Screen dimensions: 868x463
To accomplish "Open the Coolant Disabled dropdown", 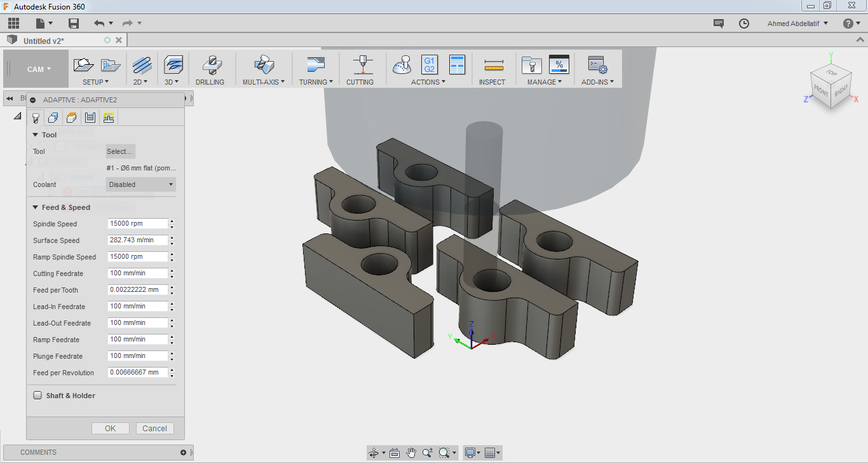I will (141, 184).
